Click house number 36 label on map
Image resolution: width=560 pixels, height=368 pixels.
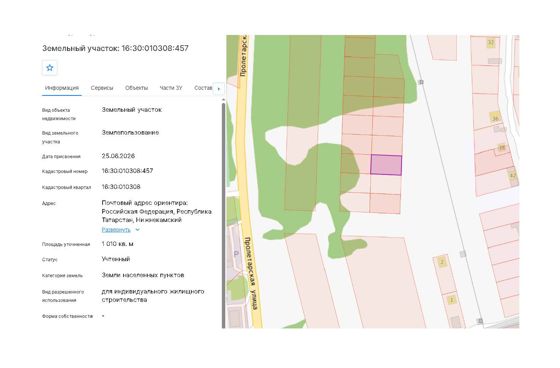point(495,118)
